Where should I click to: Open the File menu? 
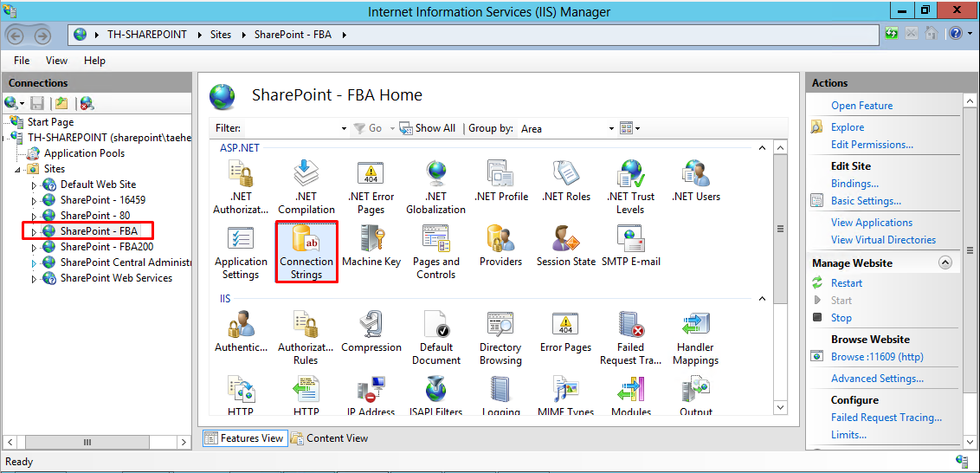click(22, 61)
